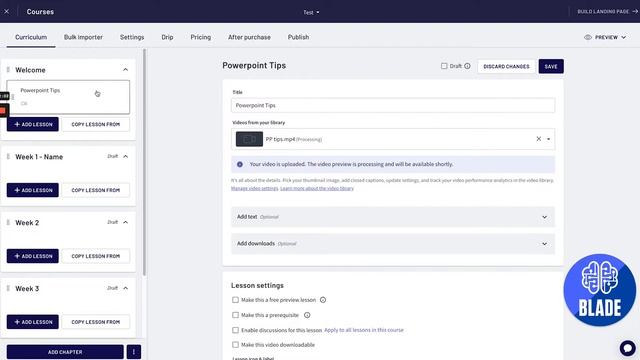Click the prerequisite info icon
Viewport: 640px width, 360px height.
point(307,315)
